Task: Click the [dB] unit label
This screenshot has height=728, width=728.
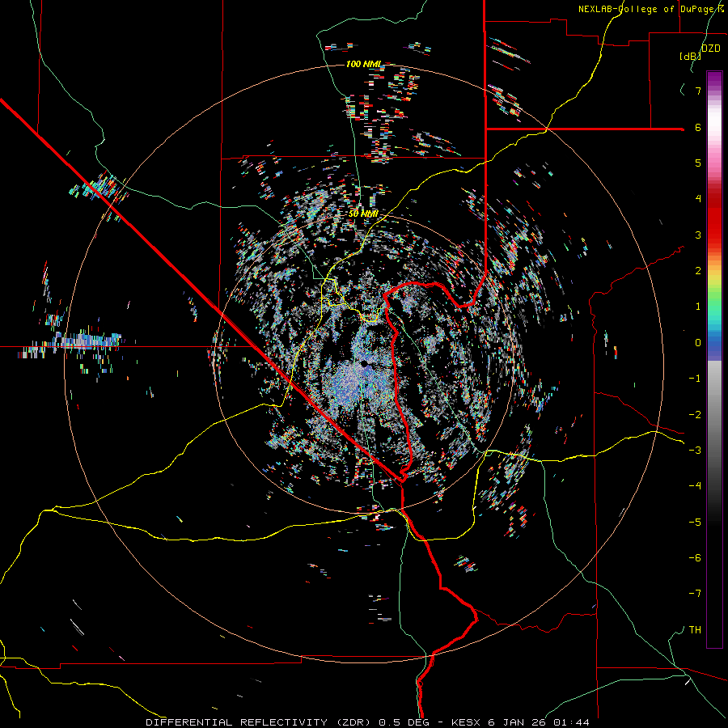Action: click(691, 56)
